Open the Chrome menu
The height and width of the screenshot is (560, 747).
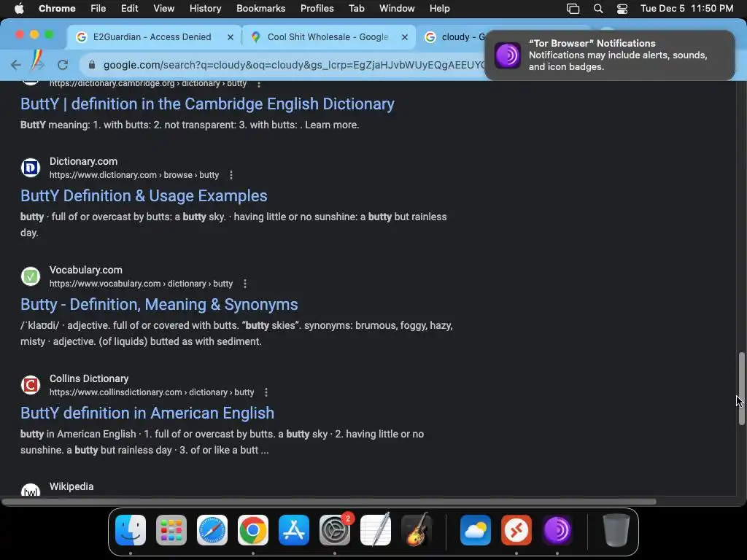pos(57,8)
